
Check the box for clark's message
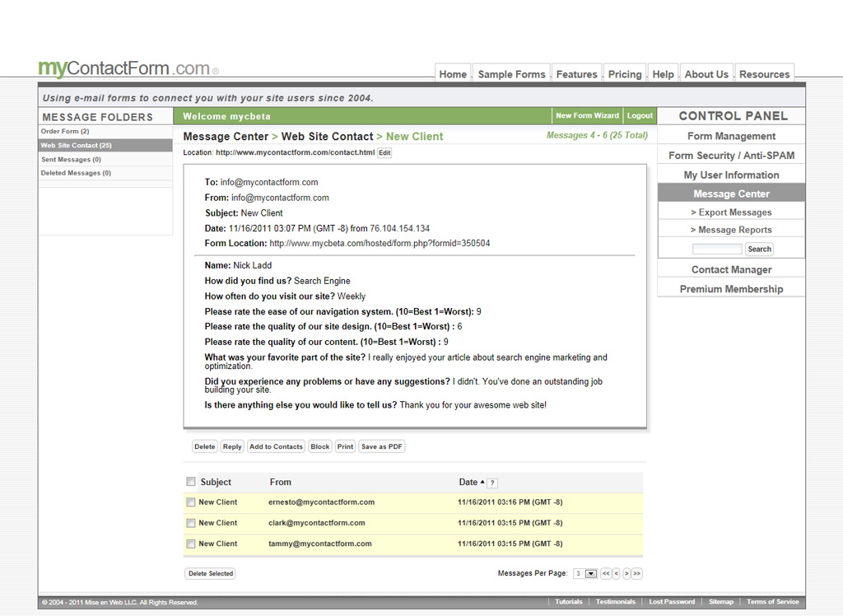coord(190,523)
